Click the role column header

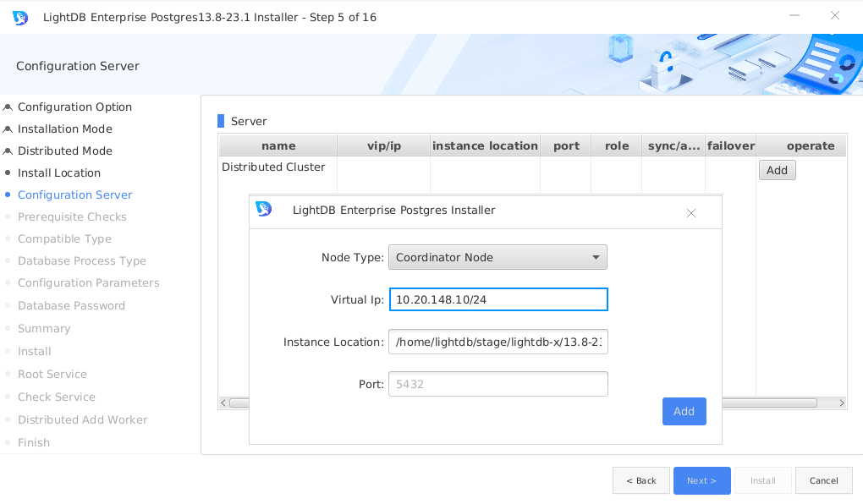click(x=617, y=145)
